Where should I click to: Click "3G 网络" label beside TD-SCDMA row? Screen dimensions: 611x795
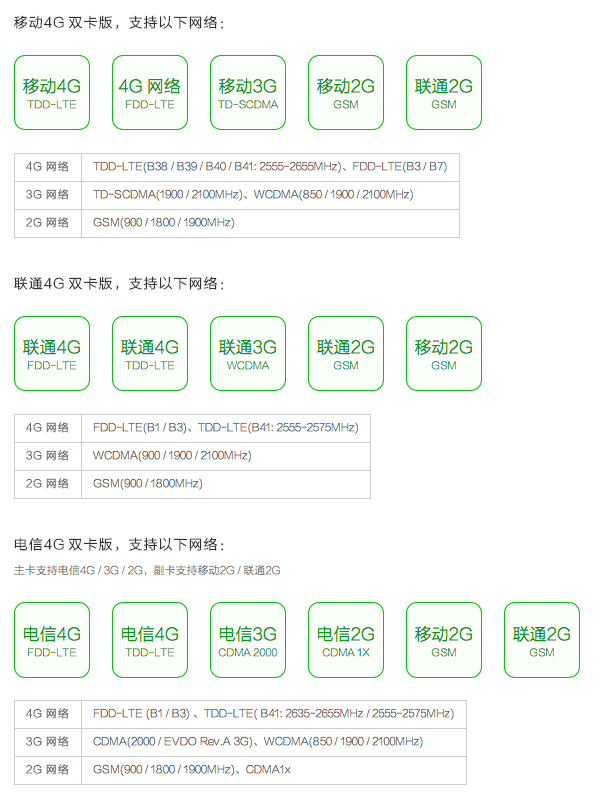click(48, 195)
